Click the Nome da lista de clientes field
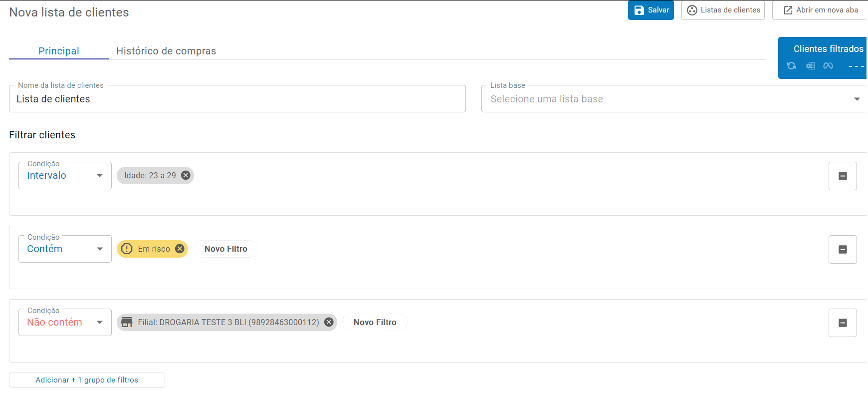 [x=237, y=99]
